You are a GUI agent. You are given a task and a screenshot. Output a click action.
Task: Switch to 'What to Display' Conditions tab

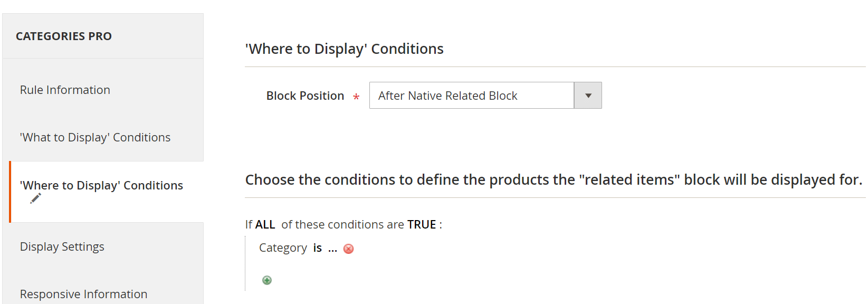coord(95,138)
